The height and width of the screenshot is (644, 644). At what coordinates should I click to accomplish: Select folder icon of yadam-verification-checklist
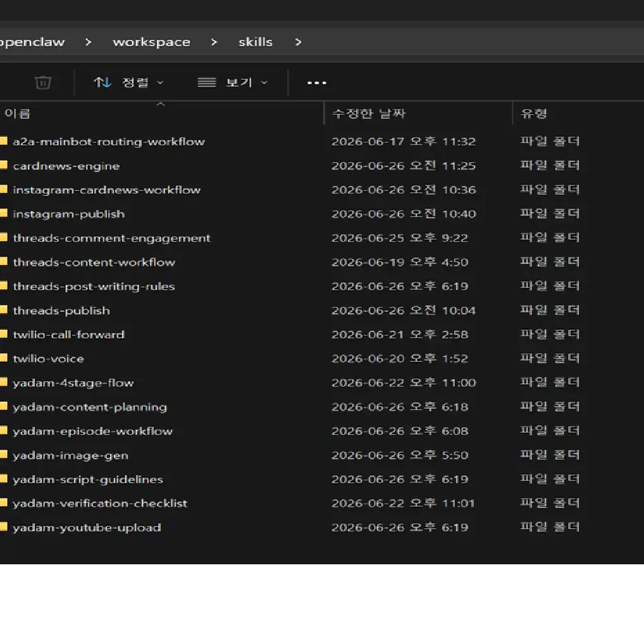(x=4, y=503)
